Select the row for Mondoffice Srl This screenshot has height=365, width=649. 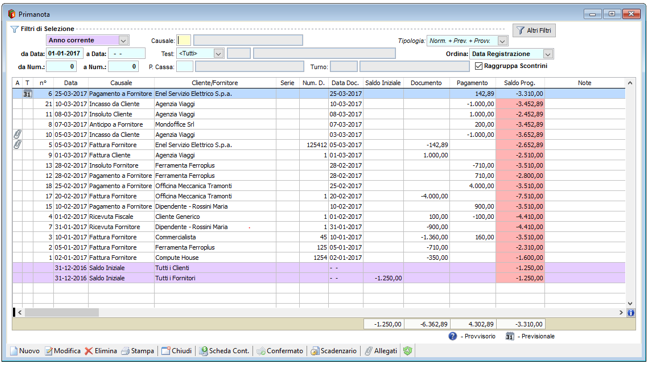point(319,125)
